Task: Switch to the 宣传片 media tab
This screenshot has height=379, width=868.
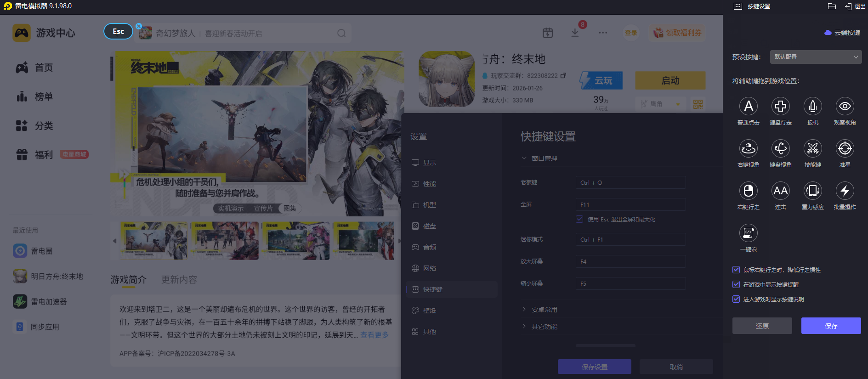Action: (x=263, y=208)
